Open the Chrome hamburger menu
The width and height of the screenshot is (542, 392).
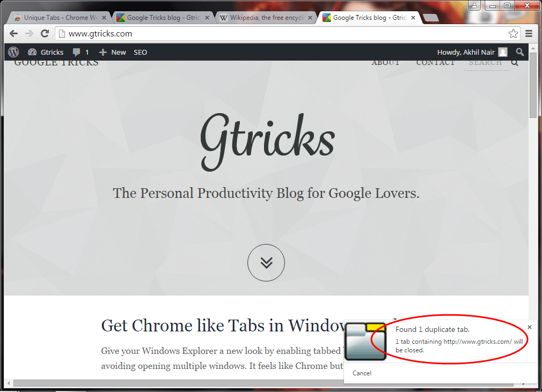pos(529,33)
